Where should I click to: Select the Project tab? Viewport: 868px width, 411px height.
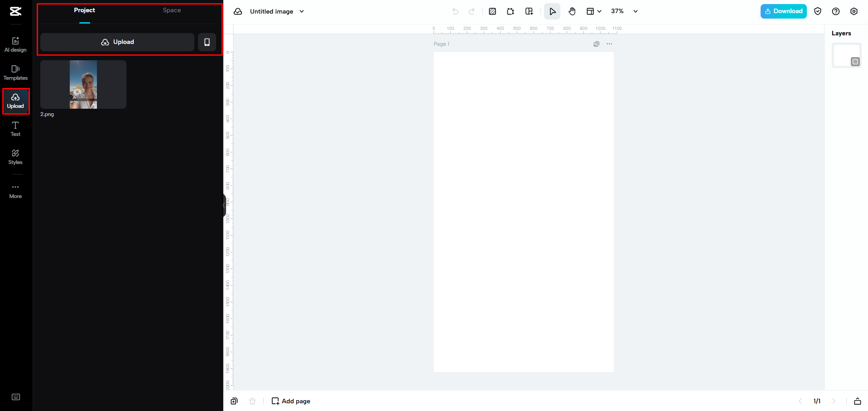[x=84, y=10]
